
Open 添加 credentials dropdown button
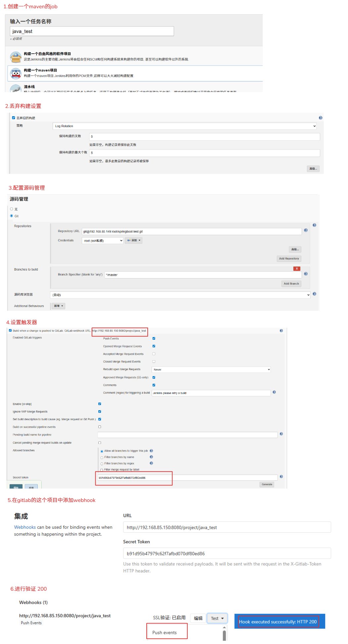pyautogui.click(x=134, y=240)
